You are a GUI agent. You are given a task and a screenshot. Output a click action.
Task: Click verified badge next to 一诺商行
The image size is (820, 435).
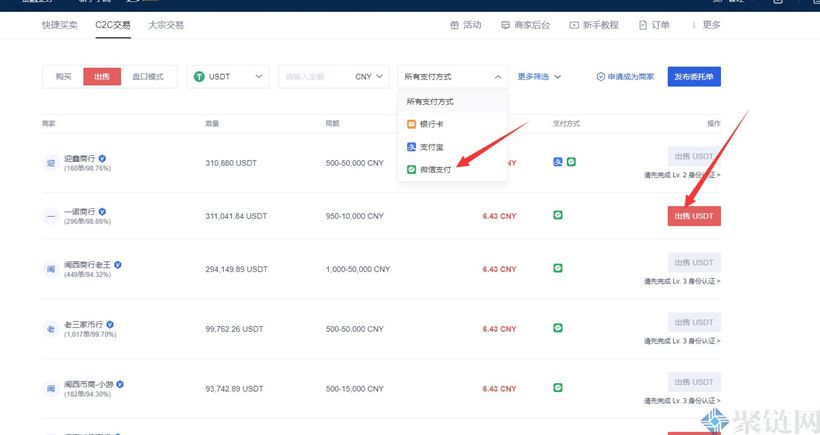[x=102, y=212]
